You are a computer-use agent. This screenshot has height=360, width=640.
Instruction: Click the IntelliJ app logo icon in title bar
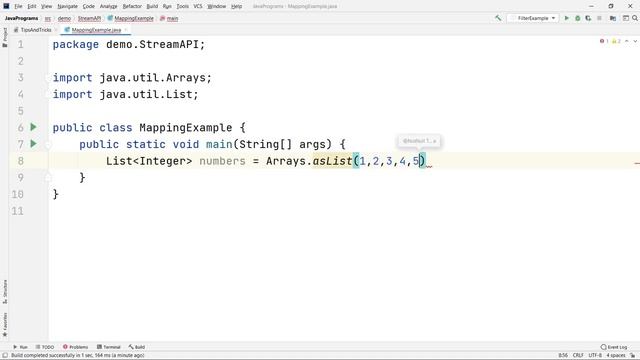click(x=6, y=6)
